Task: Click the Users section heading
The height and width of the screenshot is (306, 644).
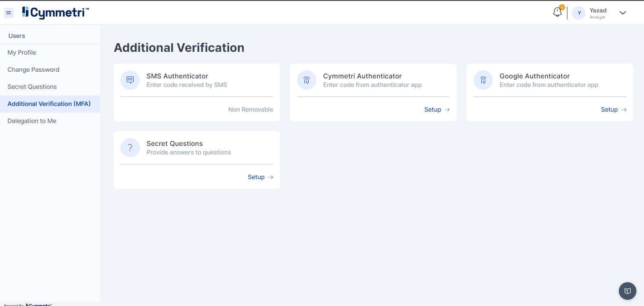Action: [17, 36]
